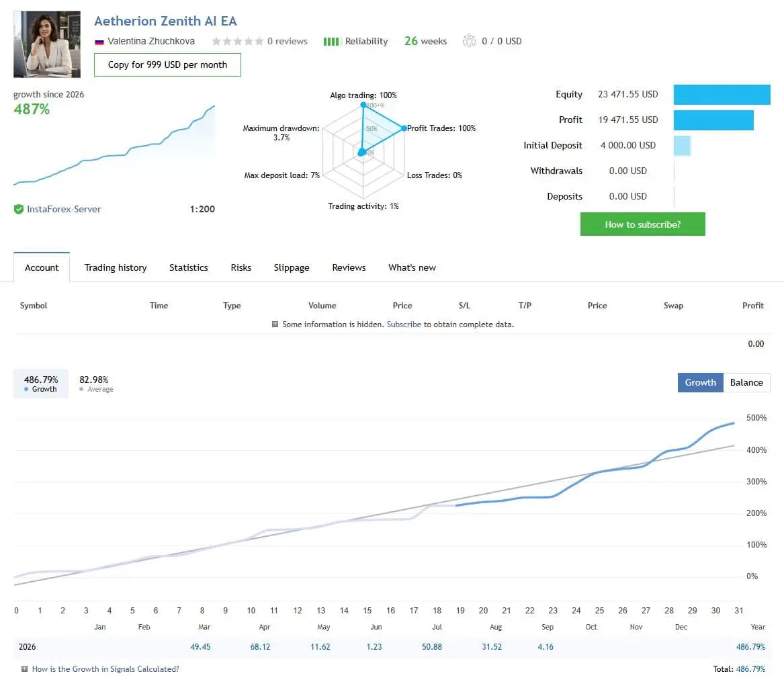Open the Reviews tab
The image size is (784, 690).
(349, 267)
